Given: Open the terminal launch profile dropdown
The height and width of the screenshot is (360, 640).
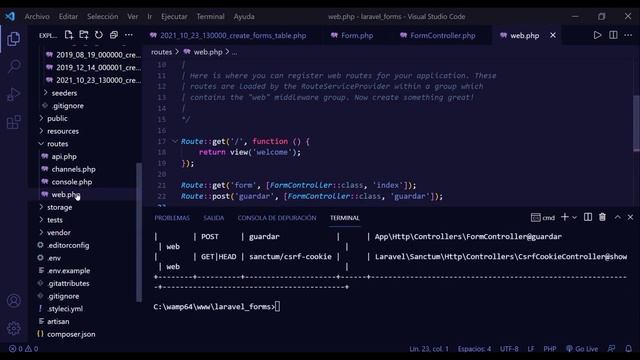Looking at the screenshot, I should 574,218.
